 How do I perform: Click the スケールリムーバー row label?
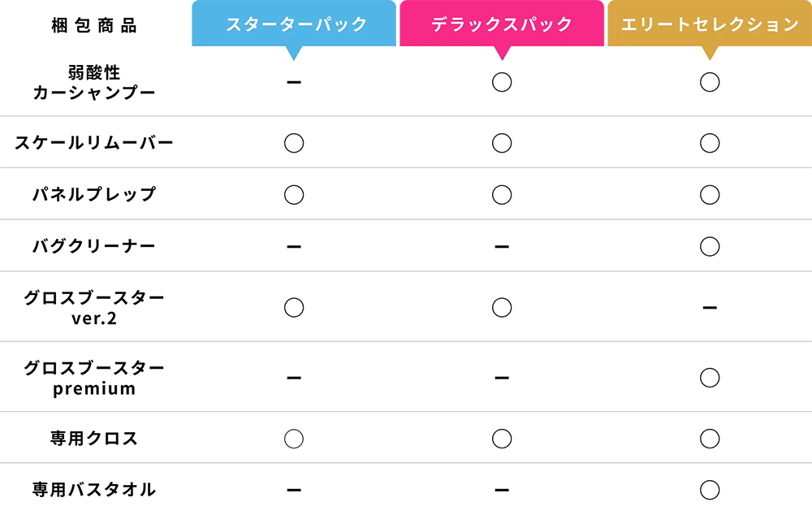coord(93,142)
